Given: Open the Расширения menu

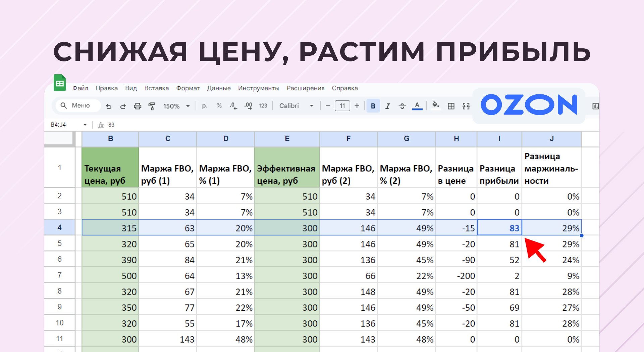Looking at the screenshot, I should pyautogui.click(x=306, y=88).
